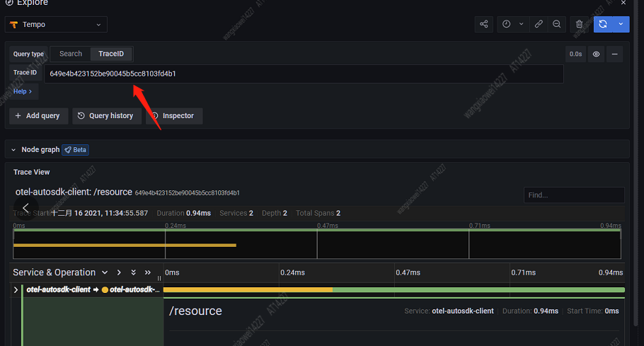Click the 0.0s query time label
The height and width of the screenshot is (346, 644).
point(575,54)
